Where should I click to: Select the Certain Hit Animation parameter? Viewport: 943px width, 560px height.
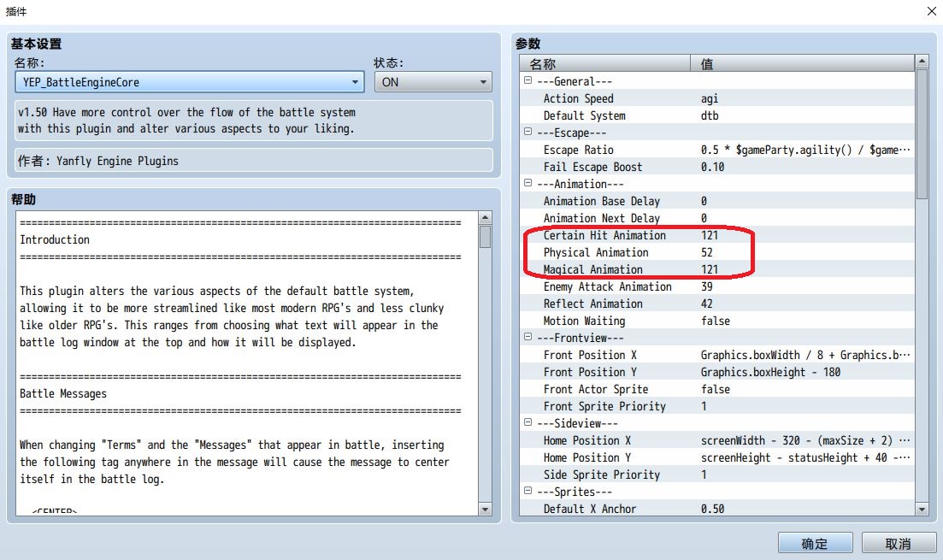tap(717, 235)
